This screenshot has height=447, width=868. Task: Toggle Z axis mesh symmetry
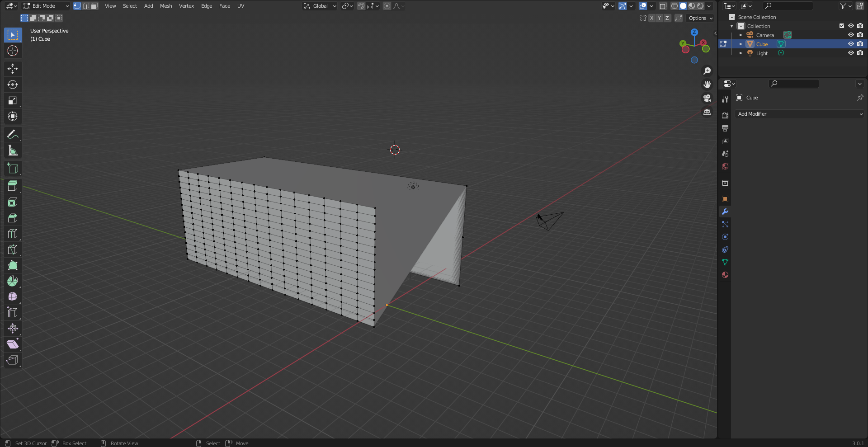click(667, 18)
